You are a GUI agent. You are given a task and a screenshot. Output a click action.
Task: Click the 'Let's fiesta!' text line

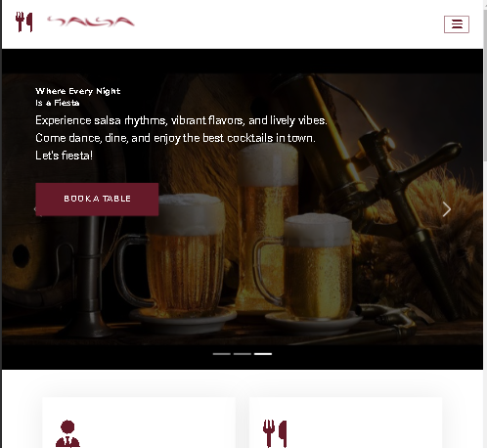point(65,156)
